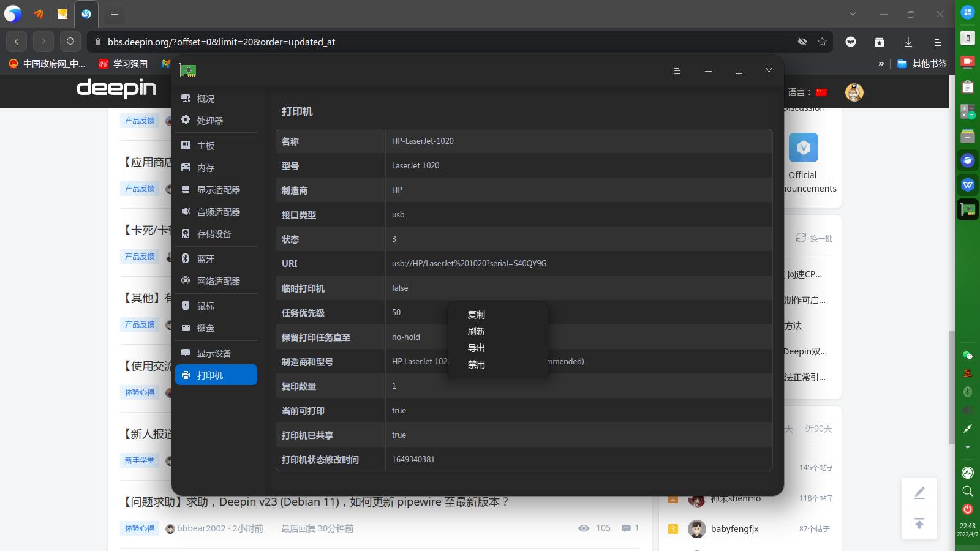Expand the bookmarks overflow chevron
Viewport: 980px width, 551px height.
[x=881, y=64]
